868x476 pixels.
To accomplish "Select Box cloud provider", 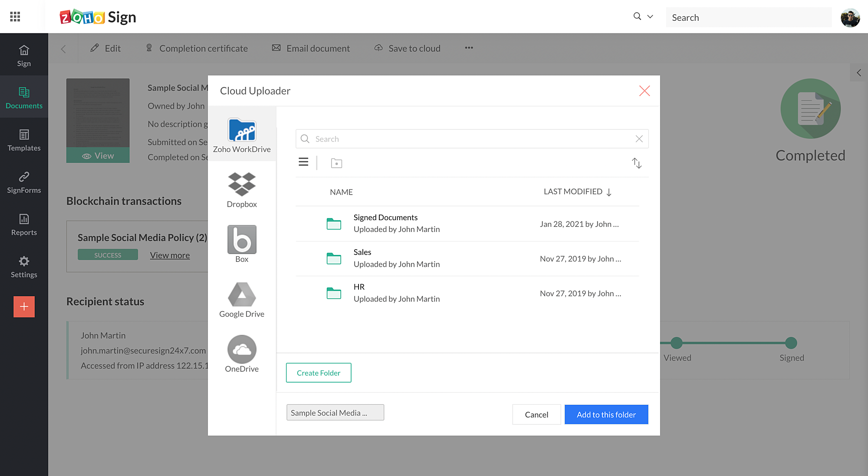I will pos(242,245).
